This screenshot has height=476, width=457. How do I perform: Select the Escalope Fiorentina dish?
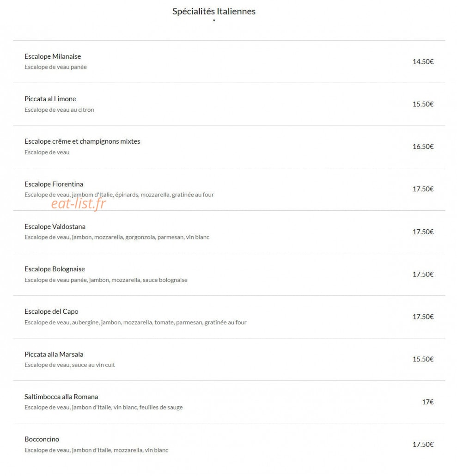coord(229,189)
